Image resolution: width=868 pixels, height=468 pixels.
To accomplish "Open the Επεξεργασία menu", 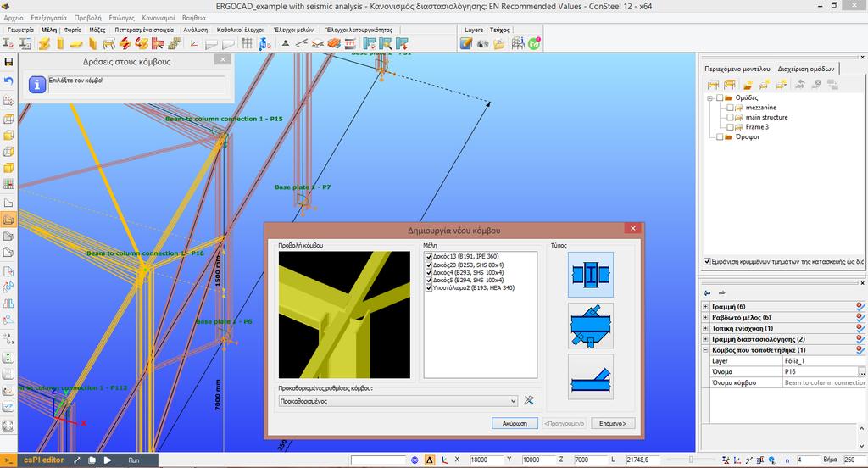I will (48, 18).
